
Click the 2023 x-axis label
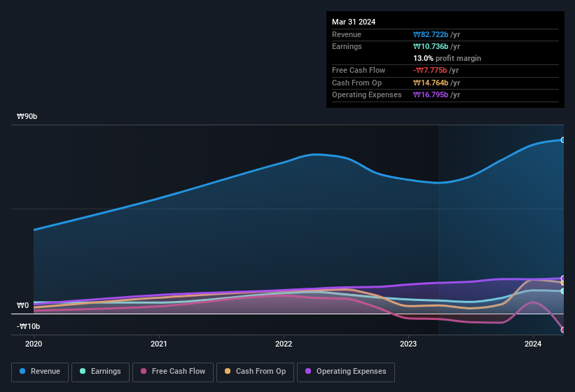pyautogui.click(x=408, y=344)
